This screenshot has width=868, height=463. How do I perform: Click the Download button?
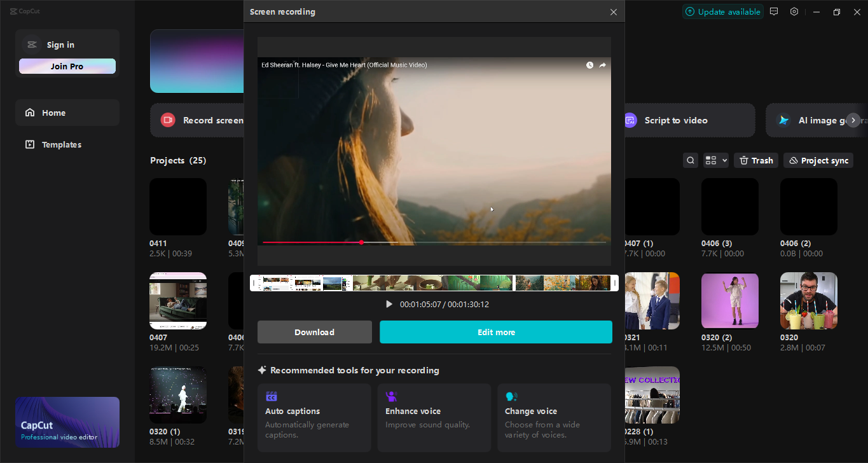pyautogui.click(x=315, y=332)
